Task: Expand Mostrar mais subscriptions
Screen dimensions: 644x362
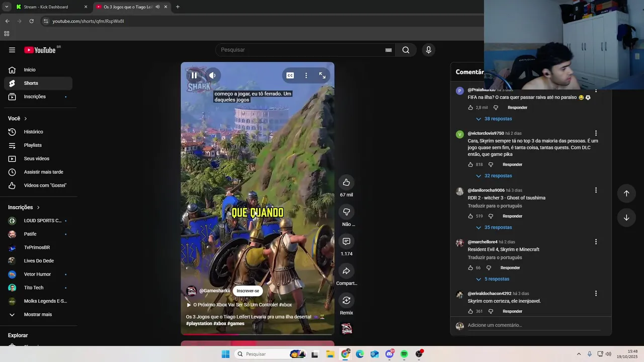Action: (x=38, y=314)
